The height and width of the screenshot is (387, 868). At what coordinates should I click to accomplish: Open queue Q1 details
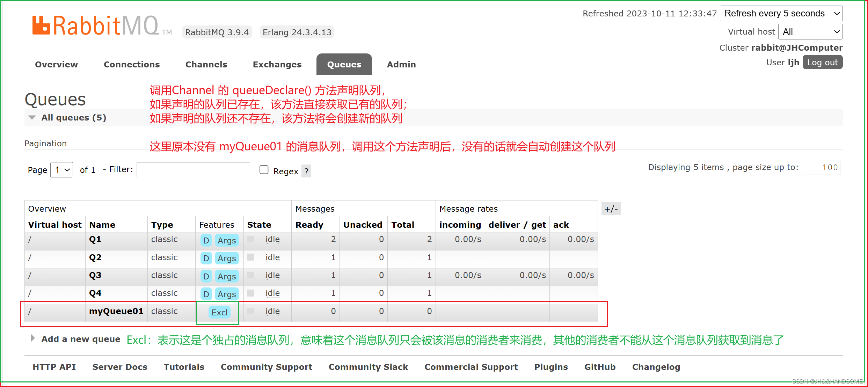point(95,239)
